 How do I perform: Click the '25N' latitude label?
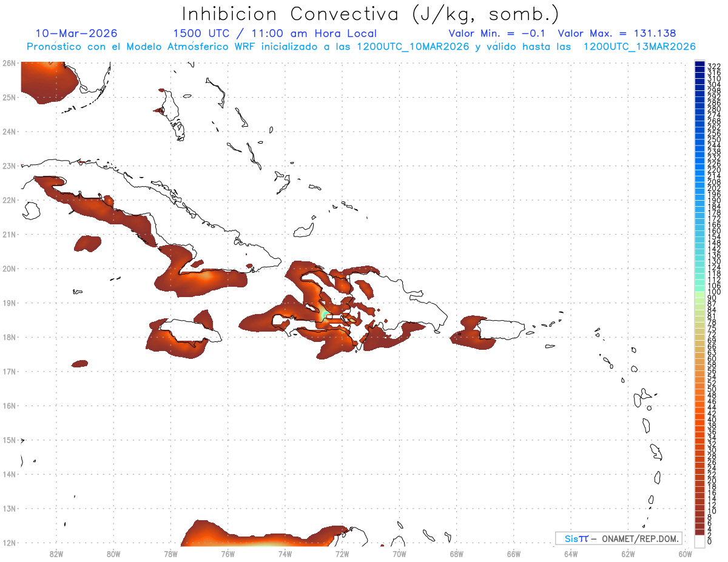click(8, 97)
